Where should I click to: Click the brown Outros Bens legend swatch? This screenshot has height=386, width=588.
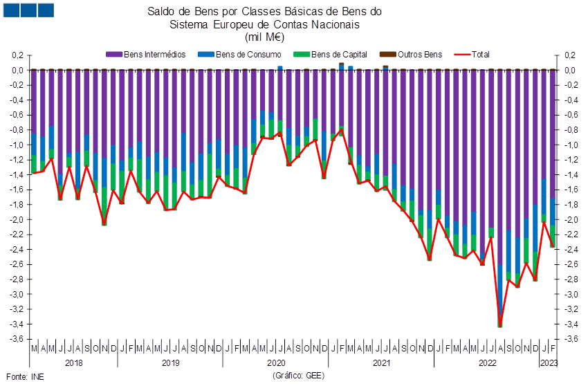pos(388,55)
